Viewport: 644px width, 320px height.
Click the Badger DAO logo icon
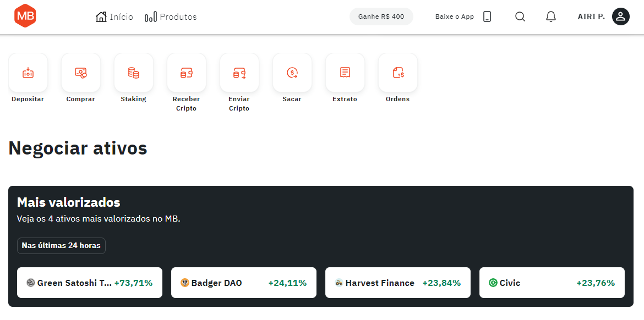[x=185, y=283]
